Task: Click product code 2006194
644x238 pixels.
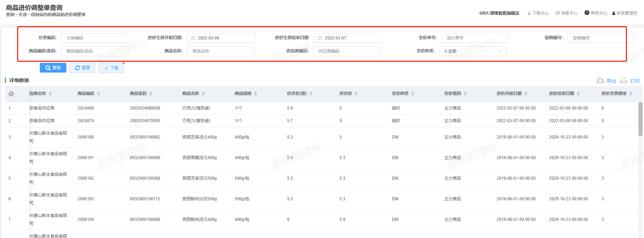Action: pos(86,220)
